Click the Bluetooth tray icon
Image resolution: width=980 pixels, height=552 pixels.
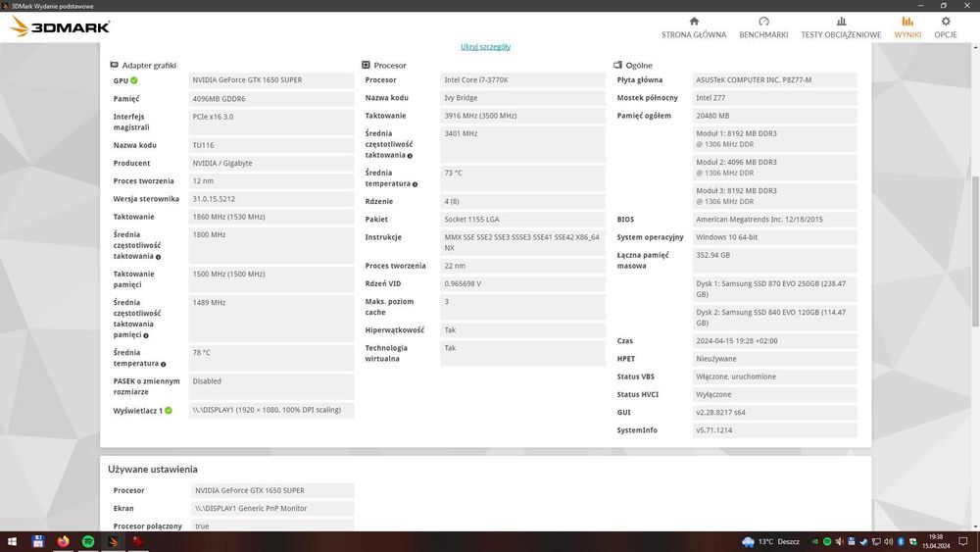tap(902, 542)
